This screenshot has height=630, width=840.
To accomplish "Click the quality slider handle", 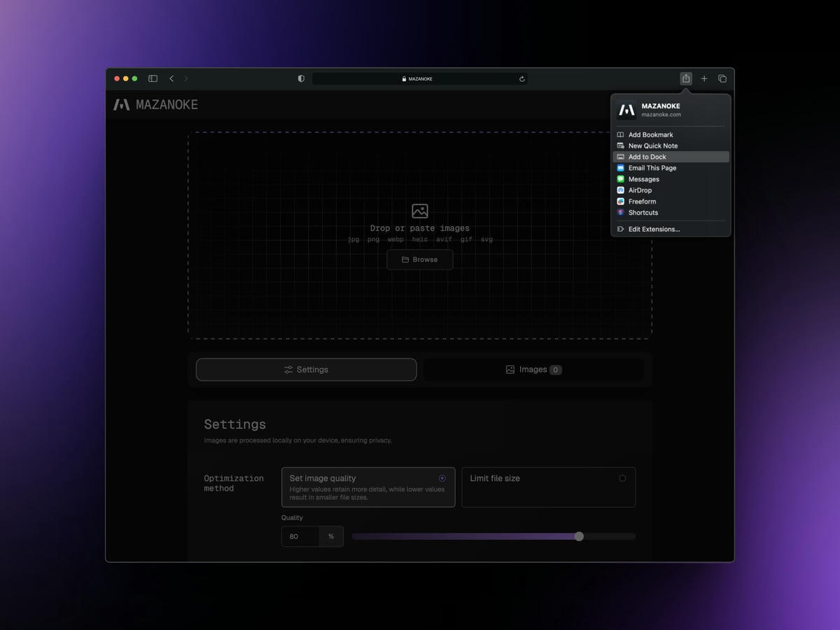I will (x=579, y=535).
